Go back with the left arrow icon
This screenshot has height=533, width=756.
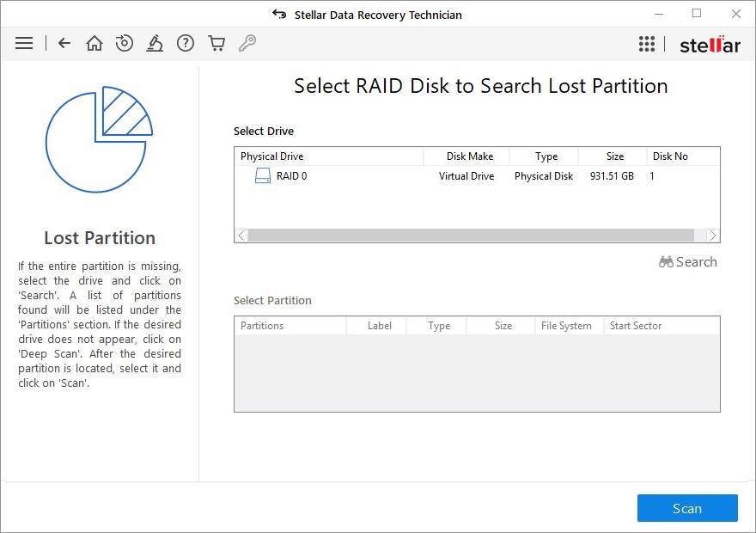coord(64,43)
